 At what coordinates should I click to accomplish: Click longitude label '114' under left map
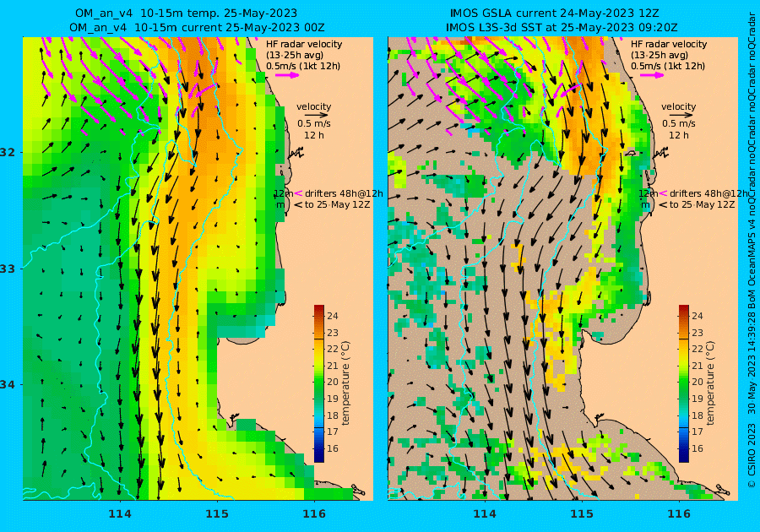[120, 513]
